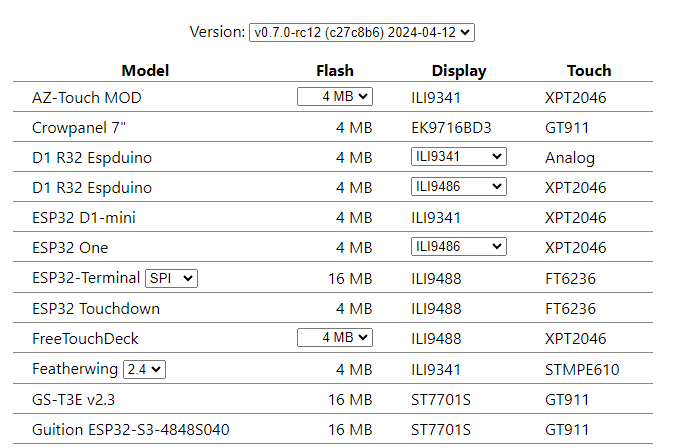The image size is (700, 448).
Task: Select the ESP32 Touchdown model name
Action: click(96, 309)
